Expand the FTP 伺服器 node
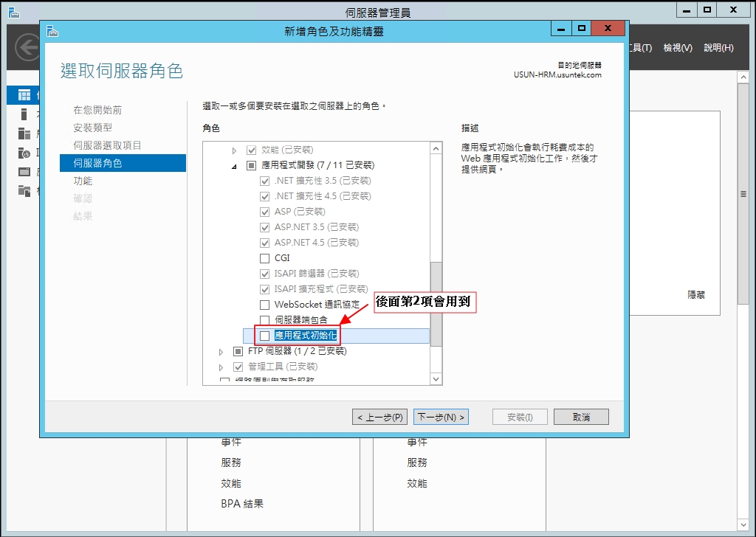 click(x=220, y=351)
